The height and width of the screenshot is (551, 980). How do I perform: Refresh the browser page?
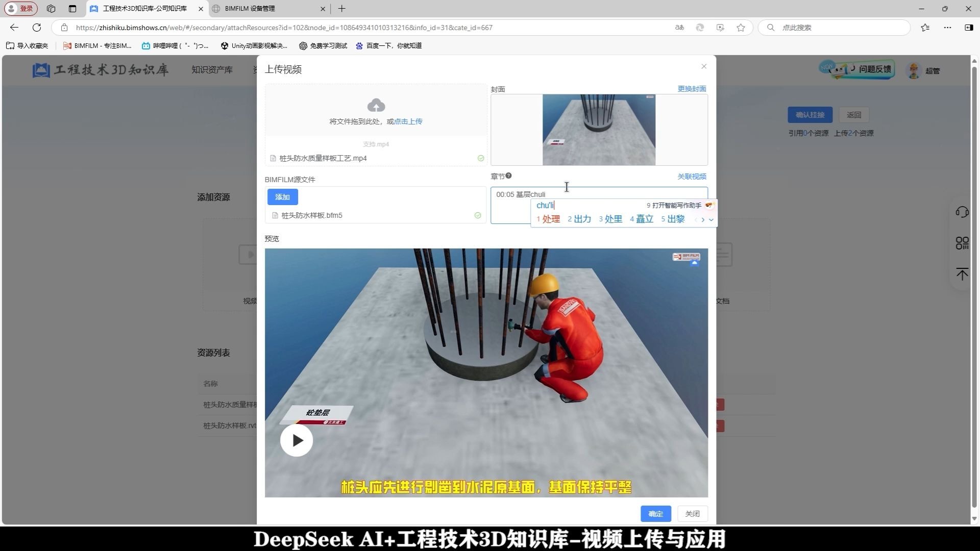[x=37, y=28]
